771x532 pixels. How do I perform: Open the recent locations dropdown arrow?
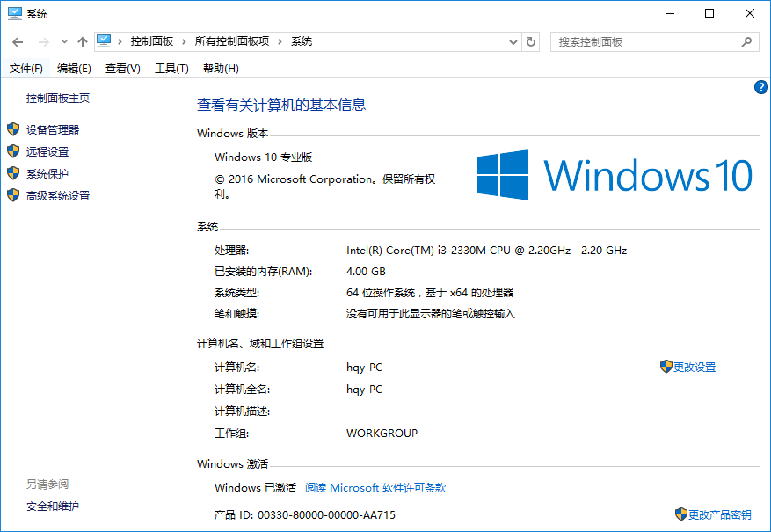point(64,42)
